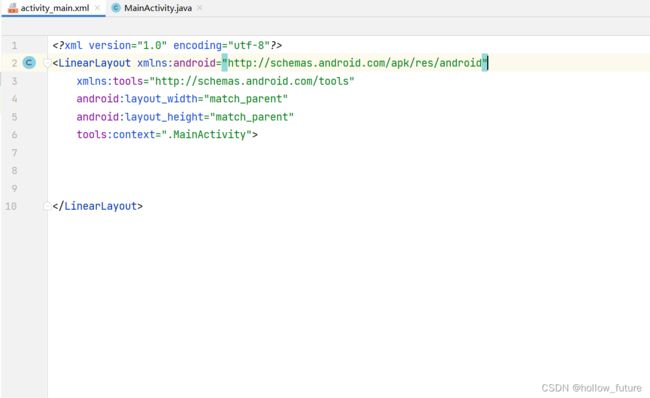This screenshot has height=398, width=650.
Task: Click the "http://schemas.android.com/tools" value
Action: tap(252, 81)
